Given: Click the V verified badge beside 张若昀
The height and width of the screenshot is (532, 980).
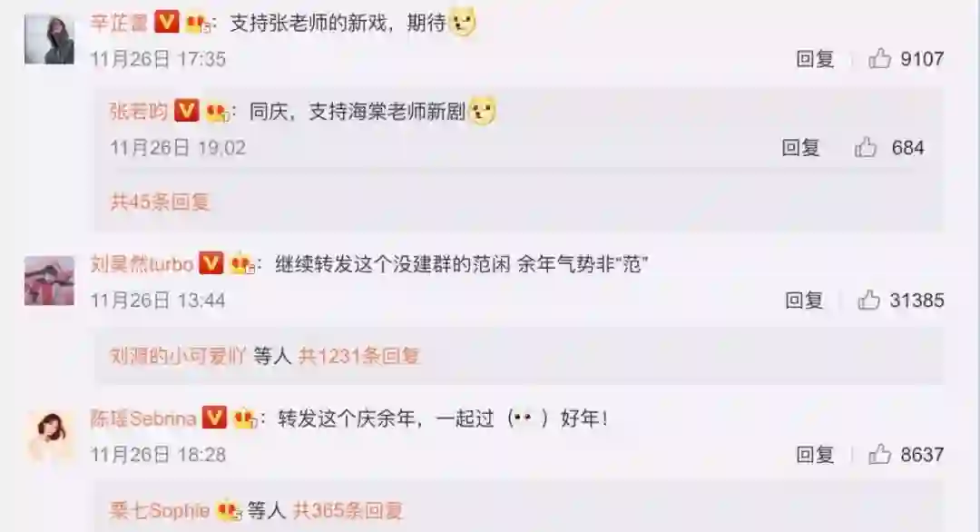Looking at the screenshot, I should click(x=186, y=111).
